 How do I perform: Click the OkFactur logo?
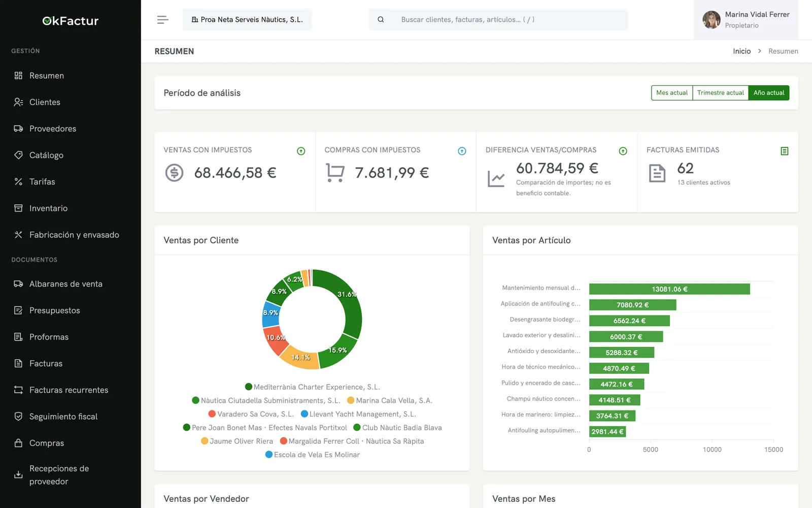pyautogui.click(x=71, y=21)
